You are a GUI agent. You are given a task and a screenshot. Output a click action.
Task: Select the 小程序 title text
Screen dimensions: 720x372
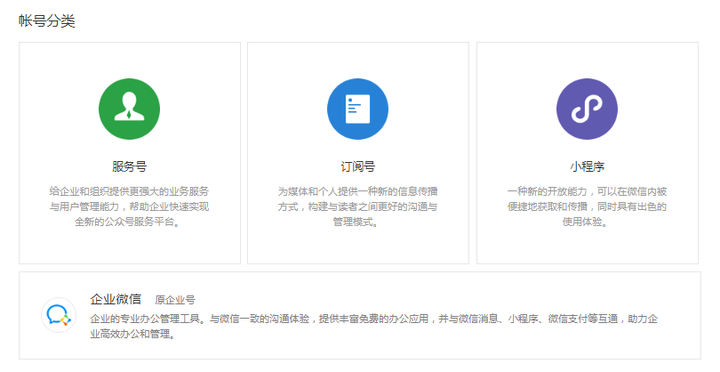point(587,166)
